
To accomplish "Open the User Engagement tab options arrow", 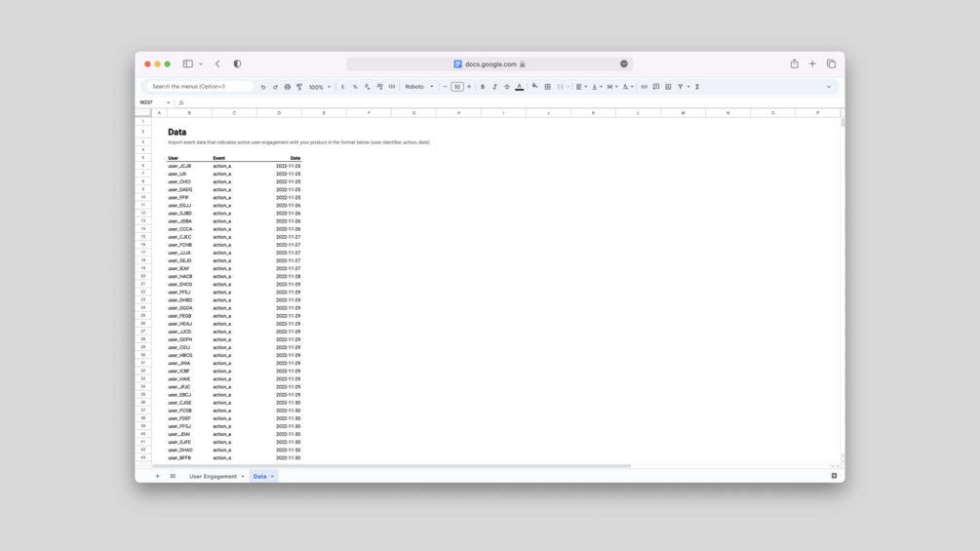I will tap(243, 477).
